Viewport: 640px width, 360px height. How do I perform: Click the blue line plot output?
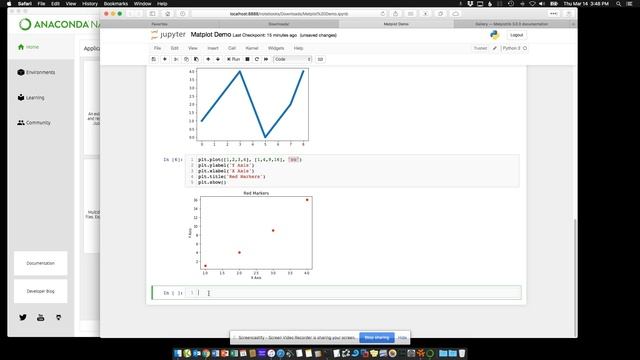click(248, 107)
